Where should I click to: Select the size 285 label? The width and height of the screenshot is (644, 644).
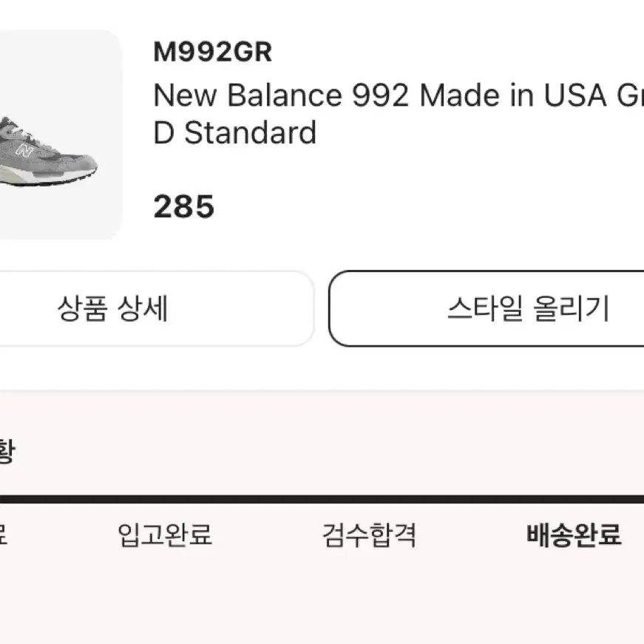point(183,206)
